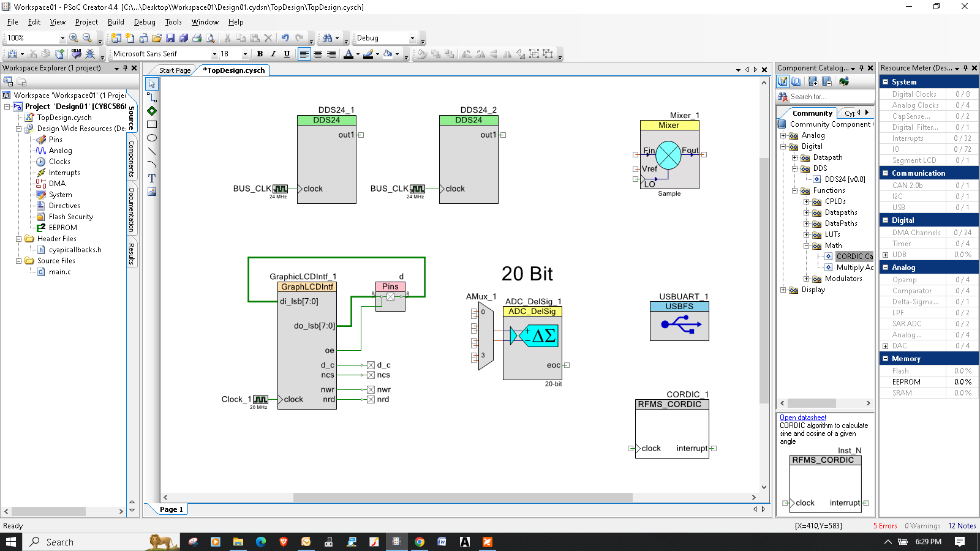980x551 pixels.
Task: Select the pointer tool in drawing palette
Action: pos(152,84)
